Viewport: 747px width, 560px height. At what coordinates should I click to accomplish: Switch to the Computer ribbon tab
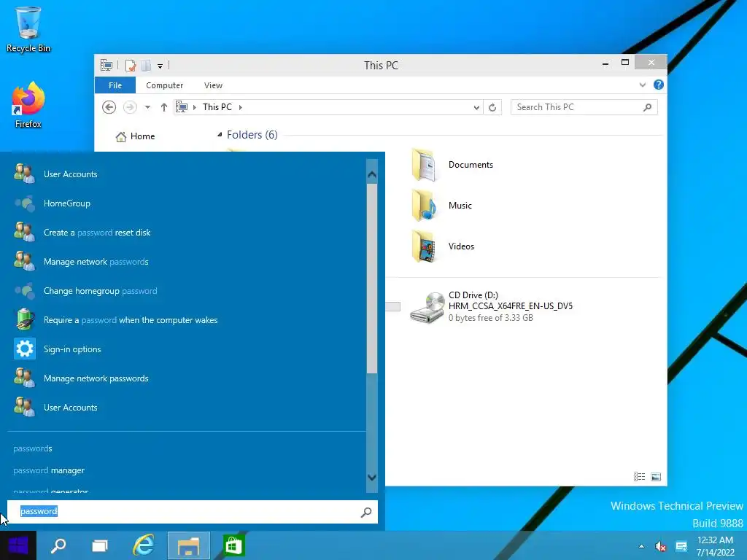click(164, 85)
